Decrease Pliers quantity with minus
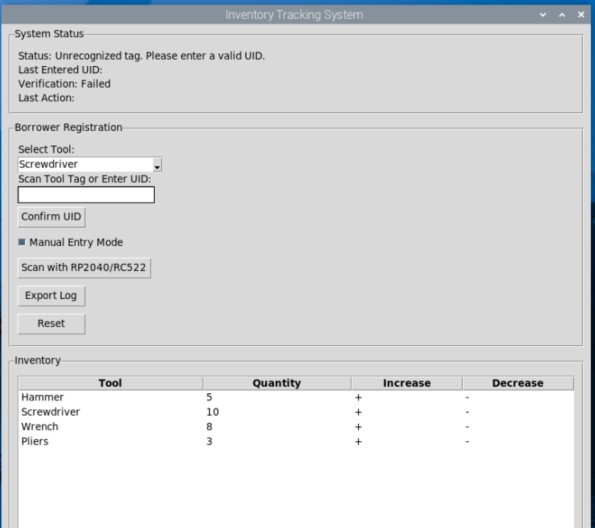The height and width of the screenshot is (528, 595). click(x=467, y=442)
